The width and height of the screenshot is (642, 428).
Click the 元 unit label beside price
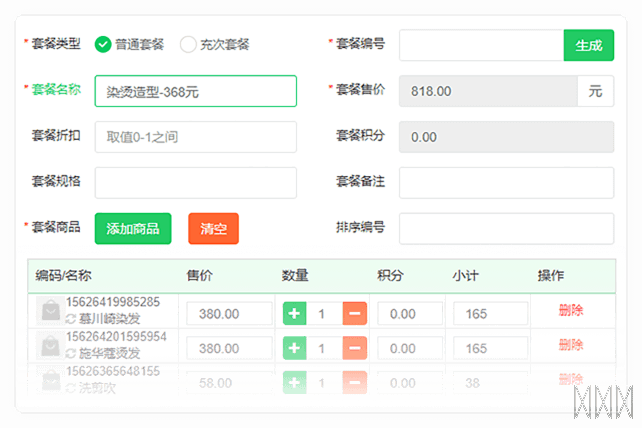click(x=595, y=91)
